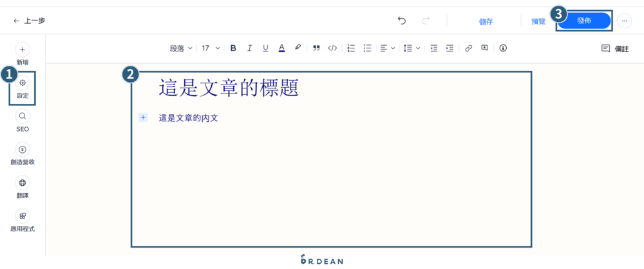Insert a hyperlink
This screenshot has height=269, width=644.
point(469,48)
